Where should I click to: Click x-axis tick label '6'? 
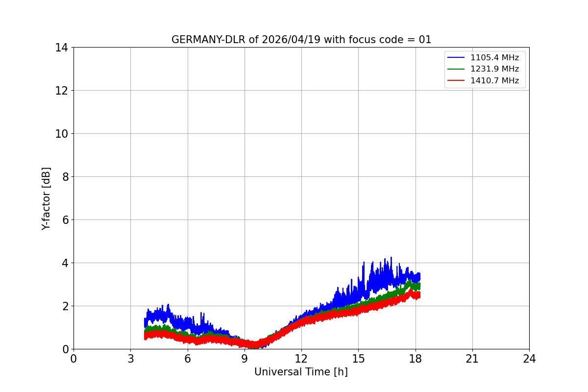coord(188,359)
